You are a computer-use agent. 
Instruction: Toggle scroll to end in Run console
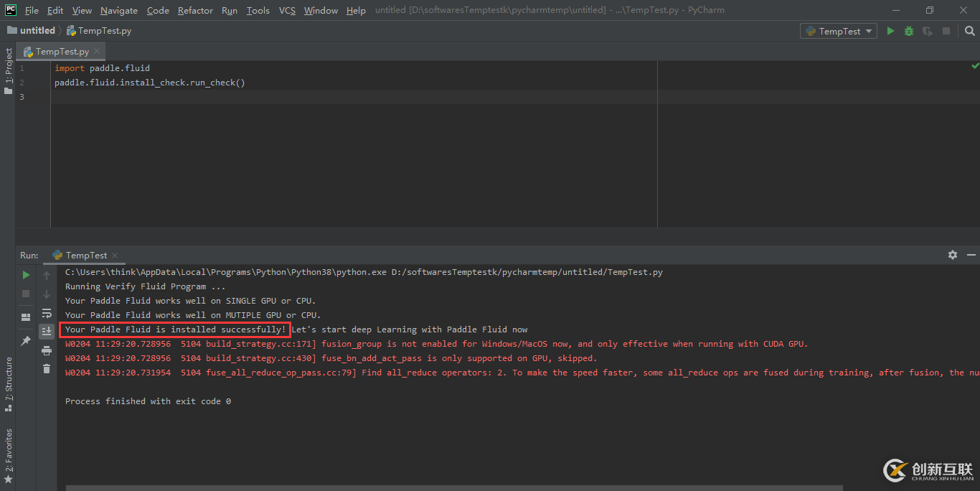47,331
